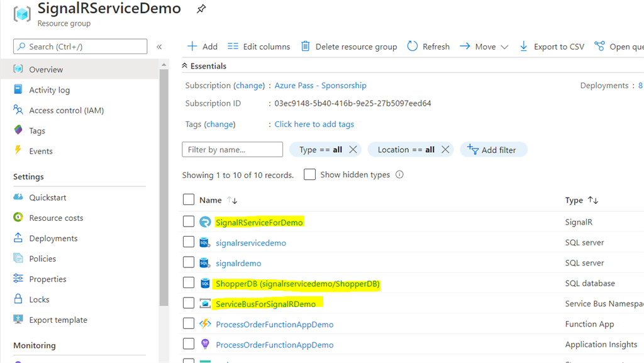The width and height of the screenshot is (644, 363).
Task: Open the info icon beside Show hidden types
Action: pyautogui.click(x=399, y=174)
